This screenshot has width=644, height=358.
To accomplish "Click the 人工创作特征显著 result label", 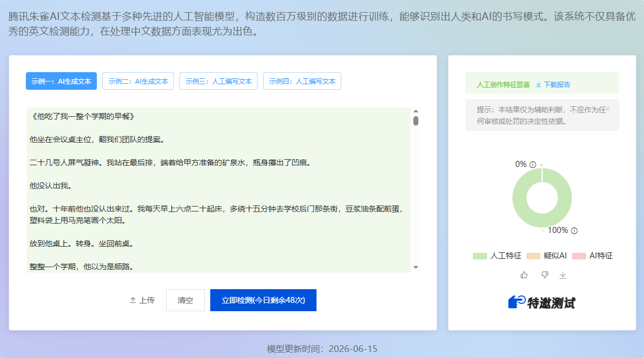I will pos(503,84).
